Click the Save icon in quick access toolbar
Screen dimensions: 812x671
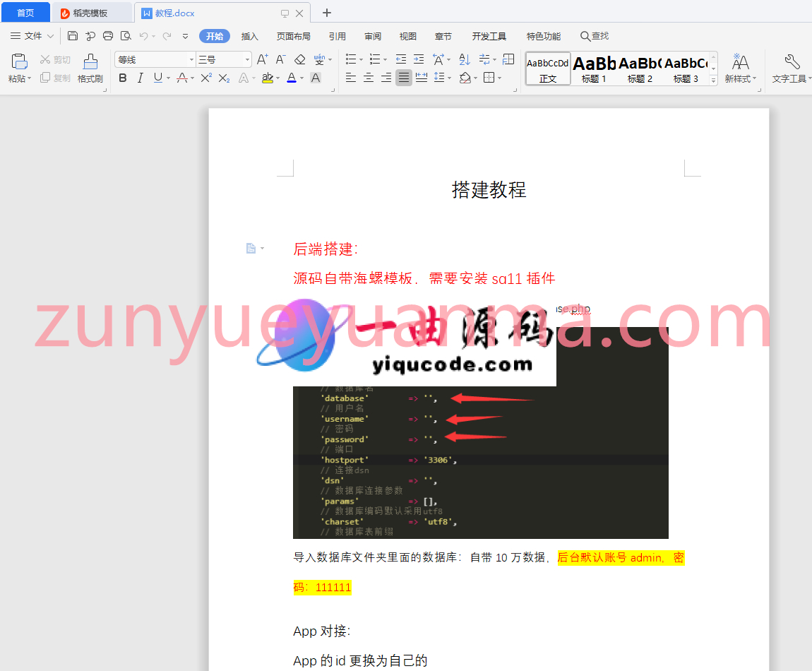pyautogui.click(x=73, y=36)
